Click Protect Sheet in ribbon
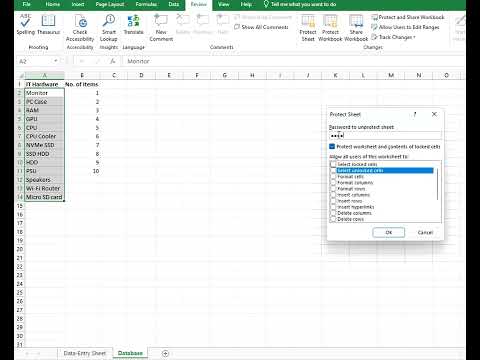The image size is (480, 360). point(308,28)
